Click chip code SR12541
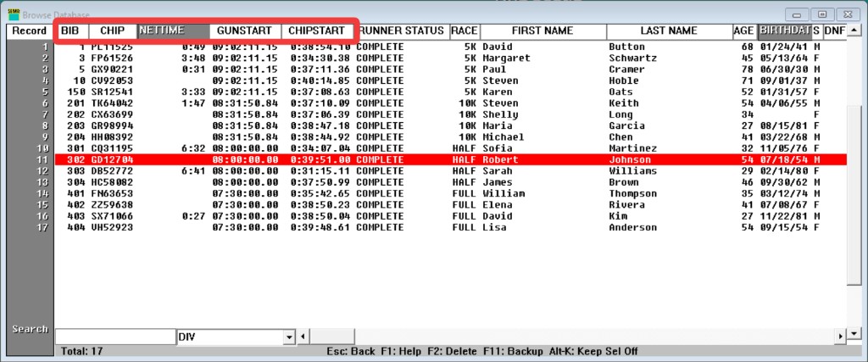This screenshot has height=362, width=868. (x=113, y=92)
